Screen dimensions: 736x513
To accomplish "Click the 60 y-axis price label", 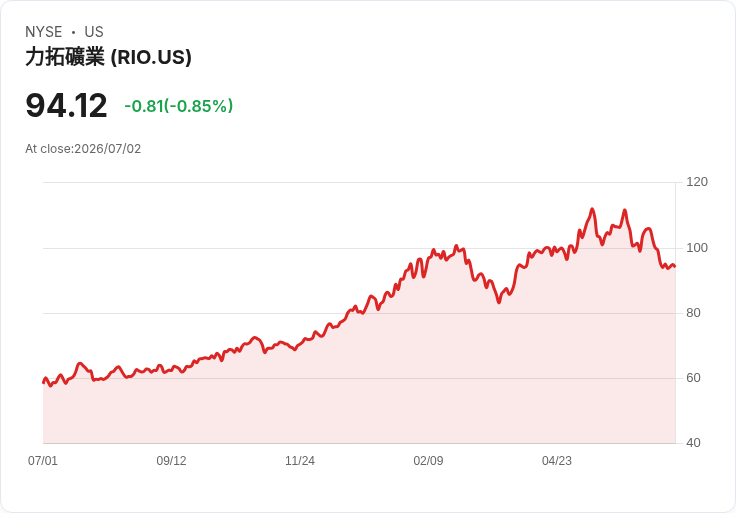I will 693,378.
